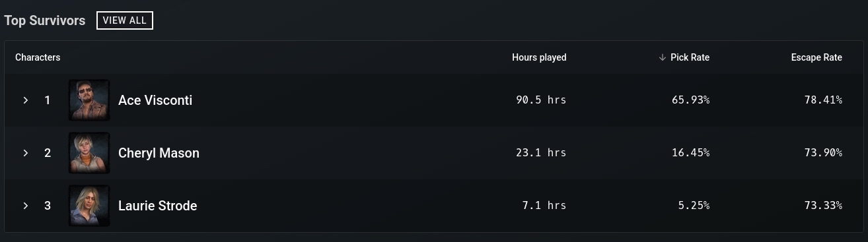Click the Top Survivors heading
868x242 pixels.
45,20
